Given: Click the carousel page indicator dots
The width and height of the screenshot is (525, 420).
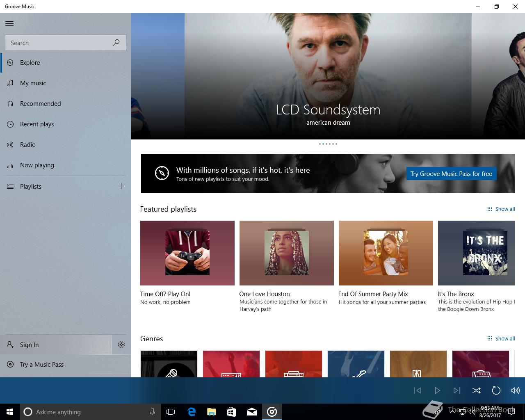Looking at the screenshot, I should point(328,144).
